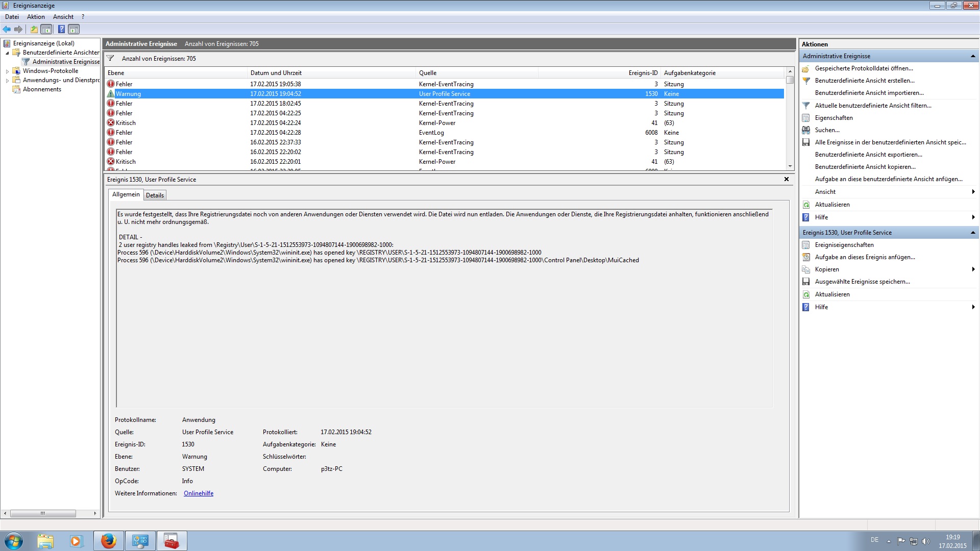Click the back arrow toolbar icon

[x=7, y=29]
